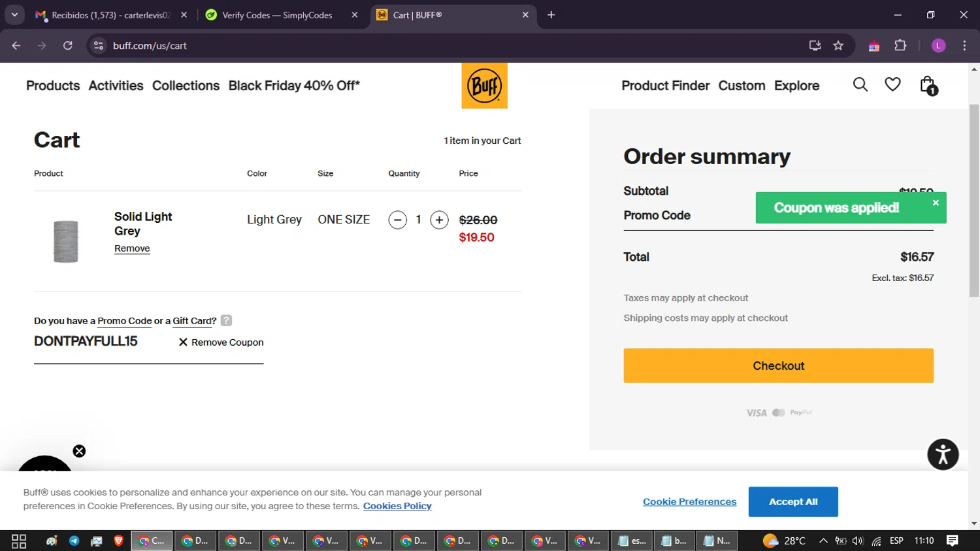Increase quantity with the plus button
980x551 pixels.
coord(439,220)
